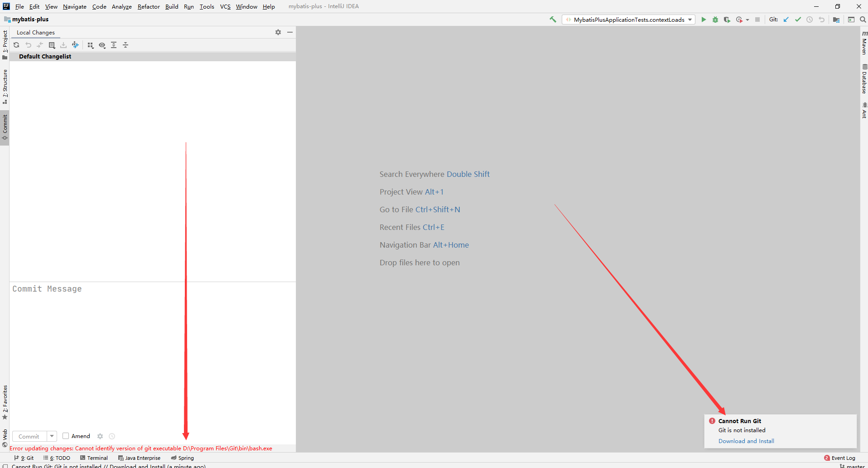Click the Build Project hammer icon
The height and width of the screenshot is (468, 868).
tap(553, 19)
